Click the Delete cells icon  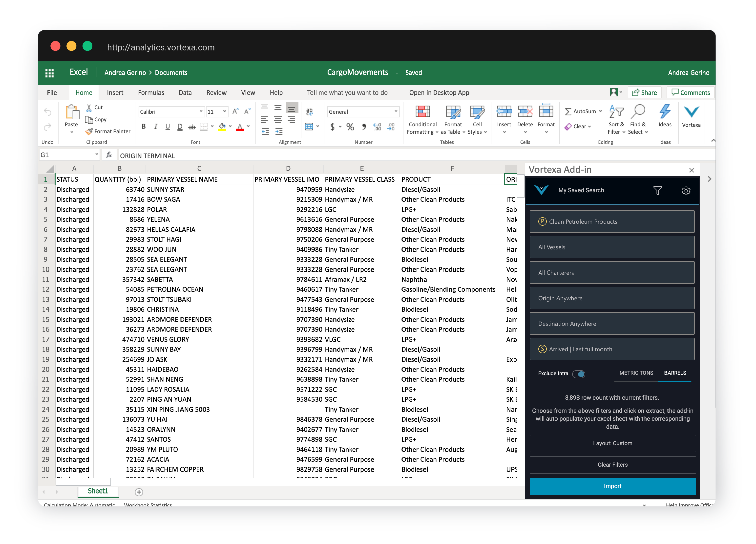pos(525,112)
